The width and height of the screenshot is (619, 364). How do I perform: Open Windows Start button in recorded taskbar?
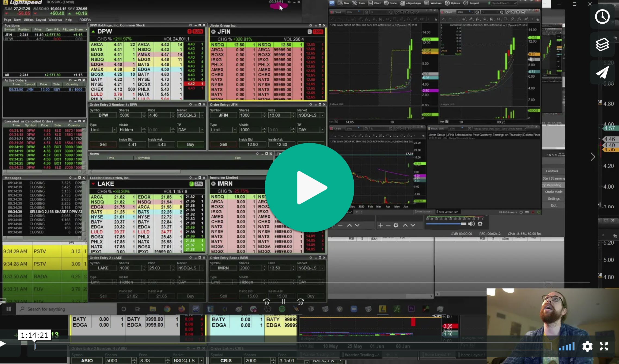(9, 309)
